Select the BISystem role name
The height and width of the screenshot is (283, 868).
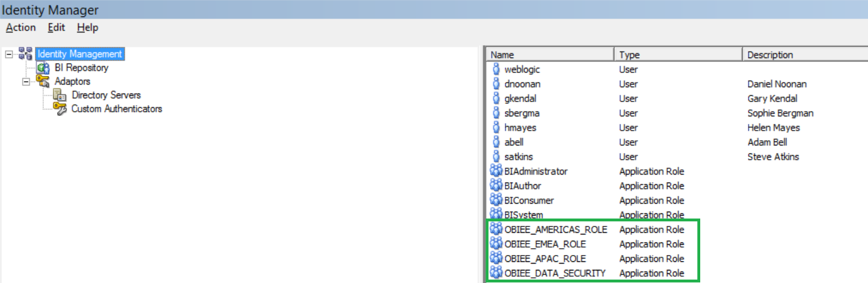tap(524, 215)
